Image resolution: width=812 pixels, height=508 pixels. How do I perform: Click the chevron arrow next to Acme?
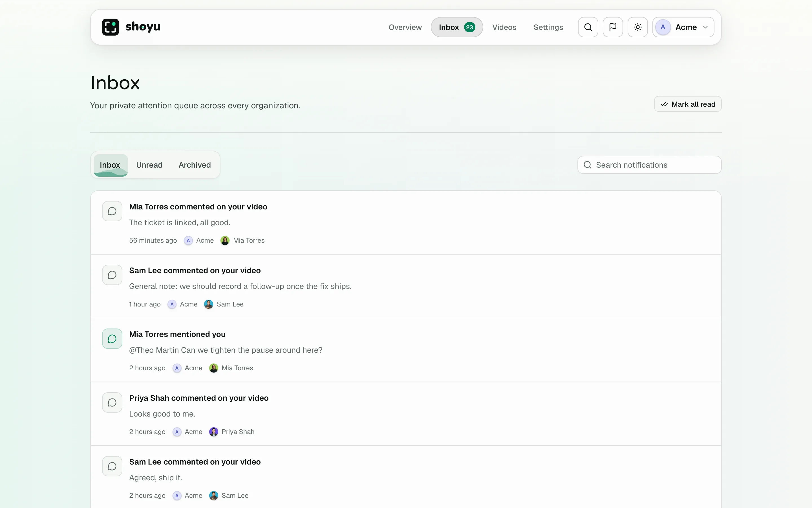pyautogui.click(x=705, y=27)
